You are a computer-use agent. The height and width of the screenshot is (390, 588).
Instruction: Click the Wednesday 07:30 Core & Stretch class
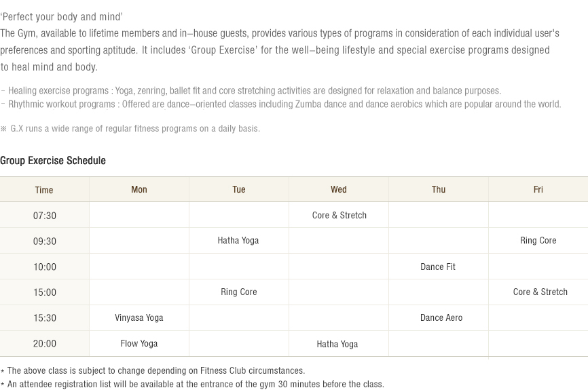[x=339, y=216]
